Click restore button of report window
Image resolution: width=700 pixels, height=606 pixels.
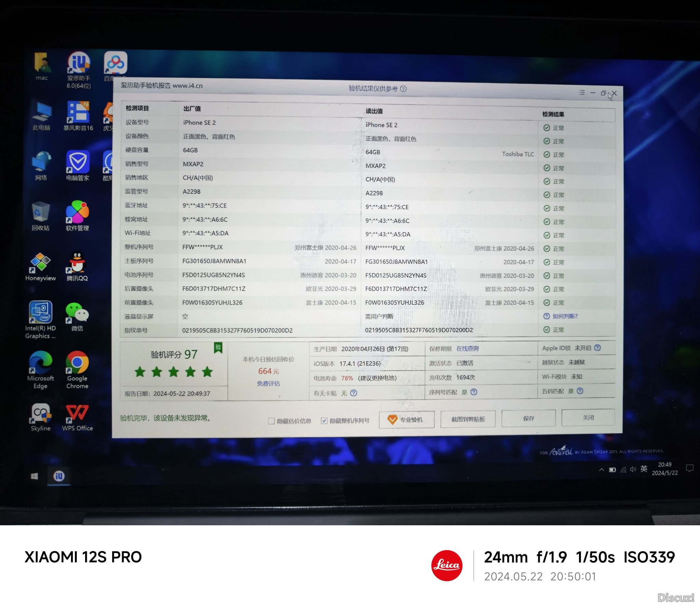pyautogui.click(x=603, y=93)
